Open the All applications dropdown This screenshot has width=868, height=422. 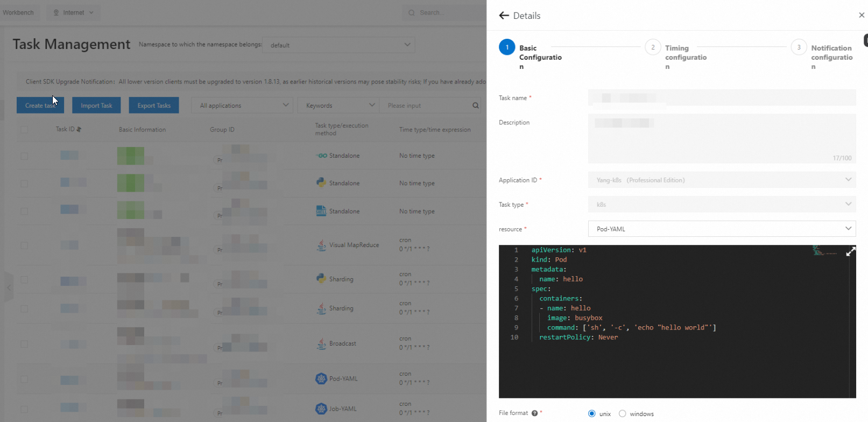[x=242, y=105]
